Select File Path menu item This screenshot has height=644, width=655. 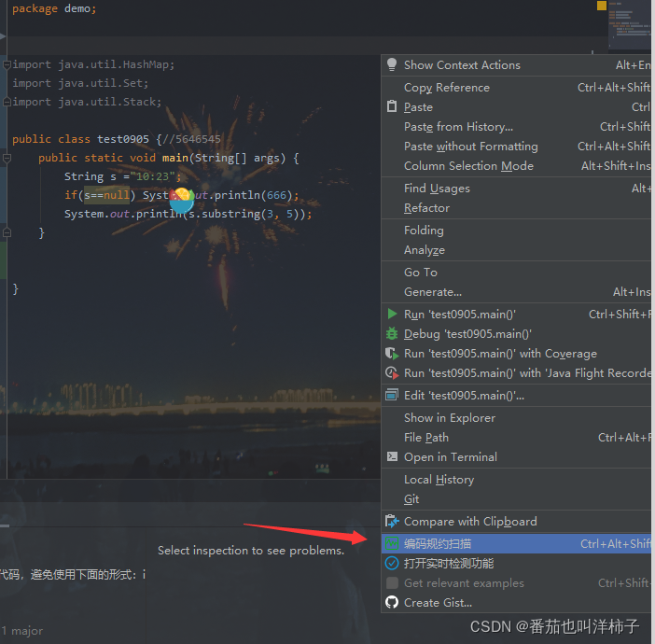516,438
